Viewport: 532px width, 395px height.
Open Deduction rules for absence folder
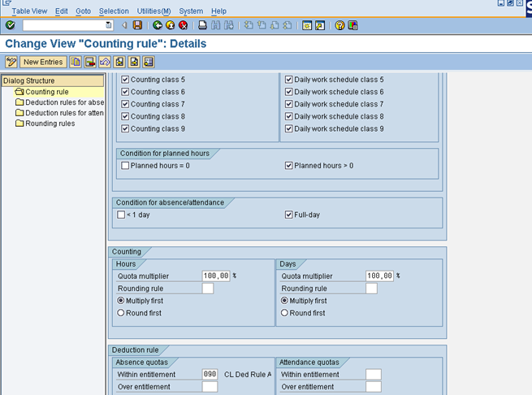(64, 102)
